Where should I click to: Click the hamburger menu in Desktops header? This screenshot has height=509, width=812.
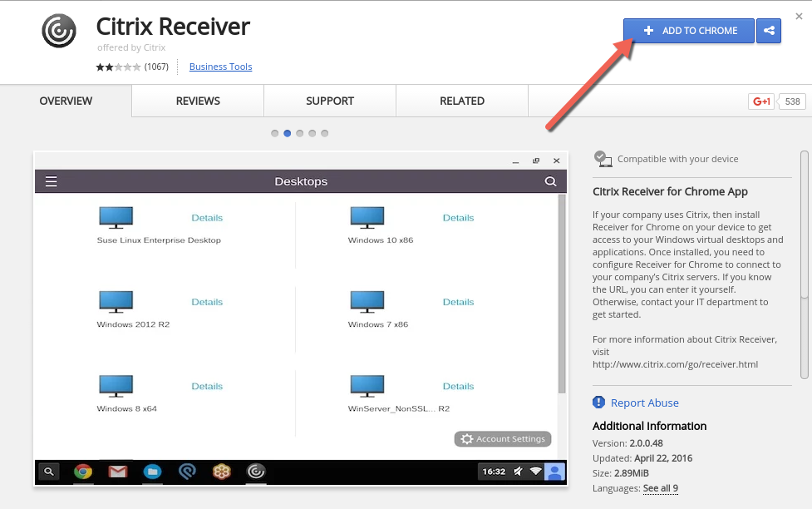click(x=52, y=181)
